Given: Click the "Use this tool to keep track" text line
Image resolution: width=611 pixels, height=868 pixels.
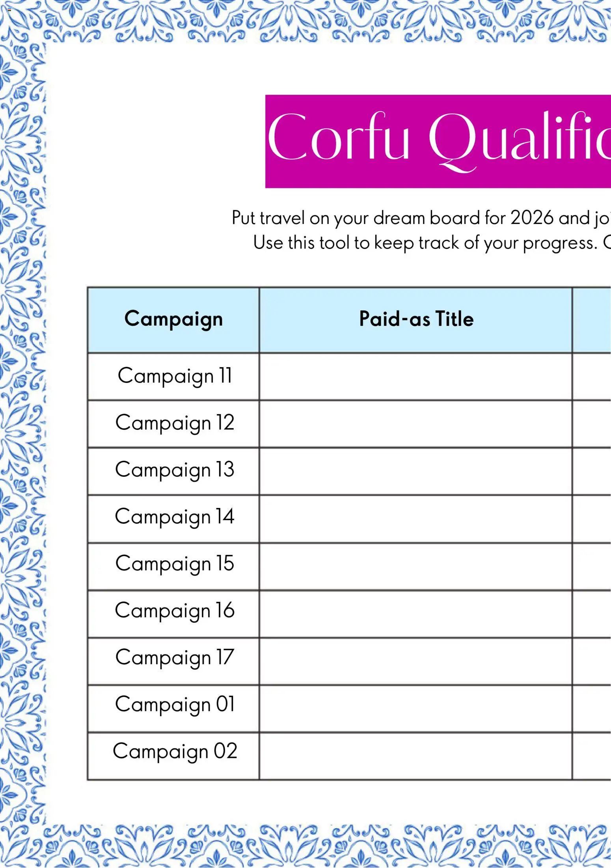Looking at the screenshot, I should [x=432, y=243].
